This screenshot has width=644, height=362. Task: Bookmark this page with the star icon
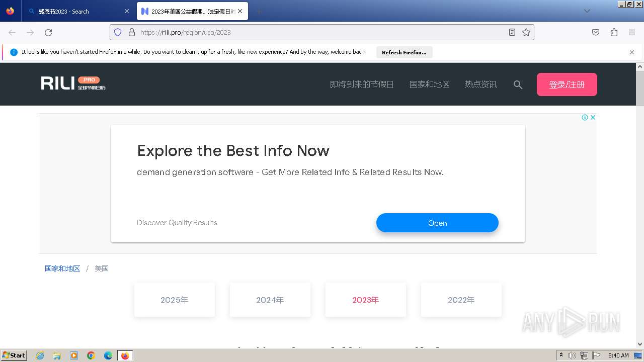526,32
